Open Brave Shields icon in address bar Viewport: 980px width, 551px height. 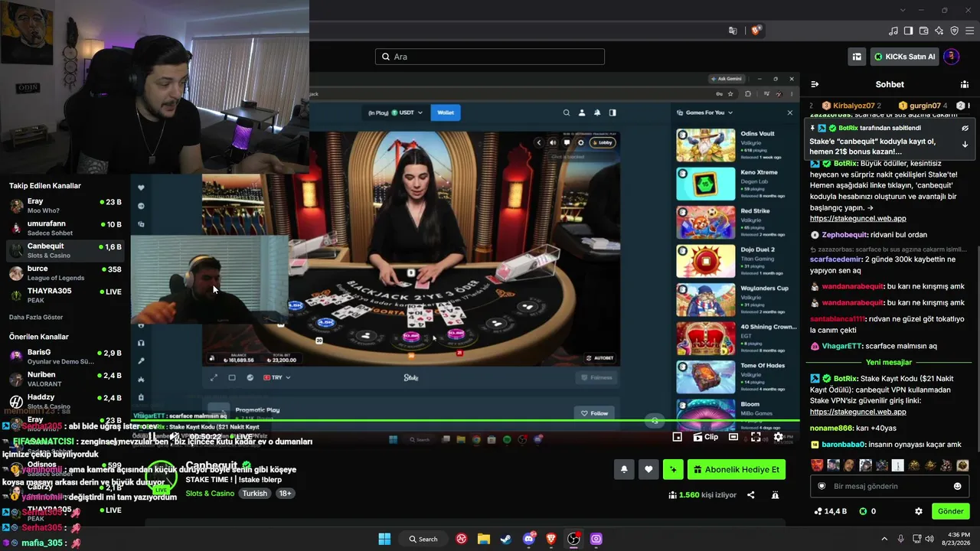pyautogui.click(x=756, y=31)
